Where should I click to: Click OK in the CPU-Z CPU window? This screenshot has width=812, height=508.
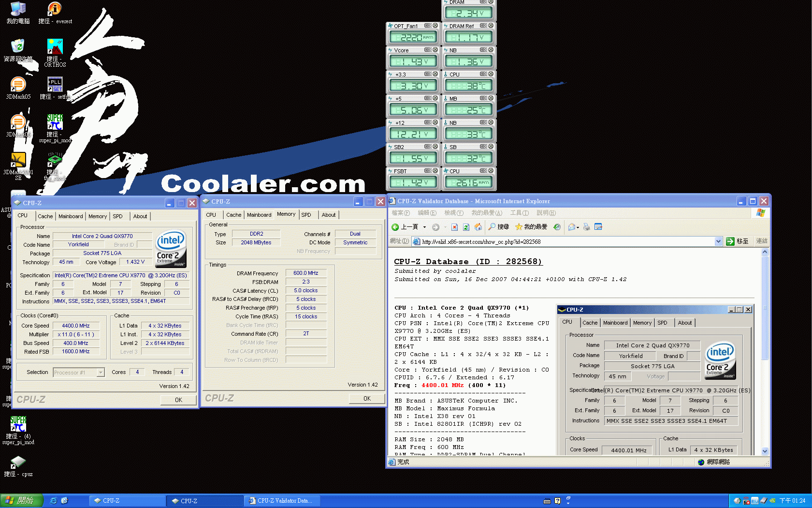point(178,400)
